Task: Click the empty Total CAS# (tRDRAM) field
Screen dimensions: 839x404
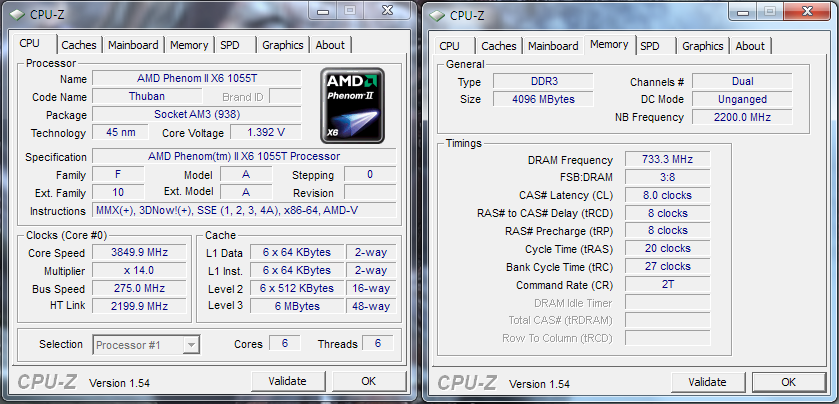Action: pos(667,320)
